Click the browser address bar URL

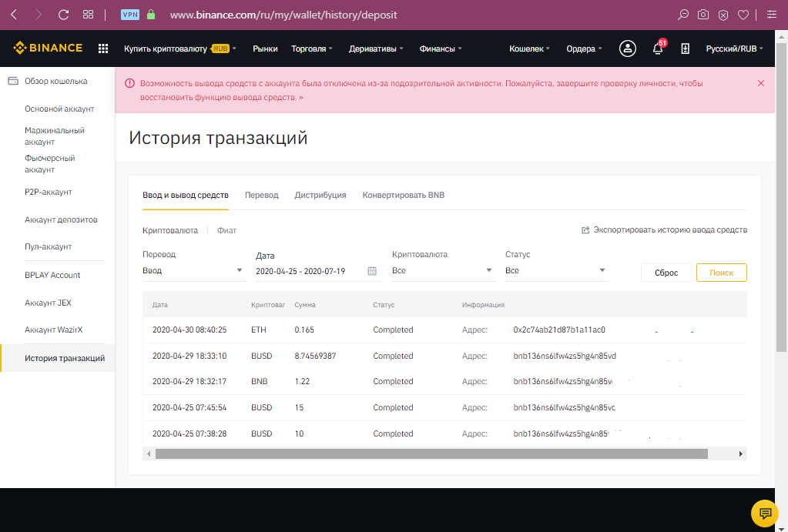click(x=283, y=15)
